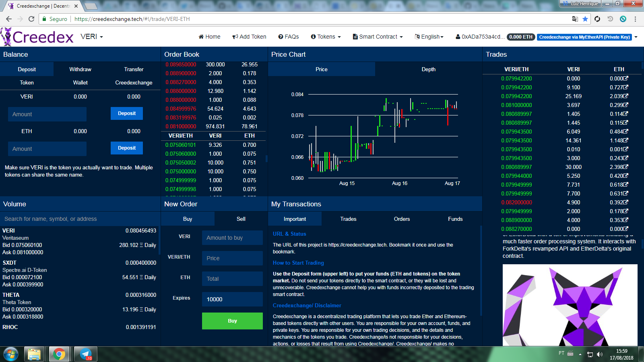
Task: Click the green Buy button
Action: [x=232, y=321]
